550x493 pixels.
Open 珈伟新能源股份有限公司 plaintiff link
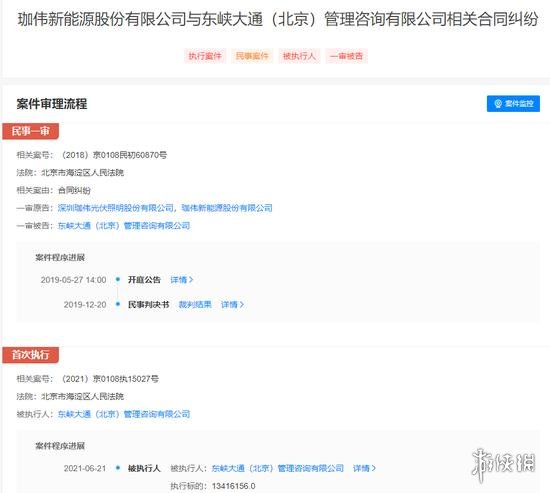pos(227,208)
